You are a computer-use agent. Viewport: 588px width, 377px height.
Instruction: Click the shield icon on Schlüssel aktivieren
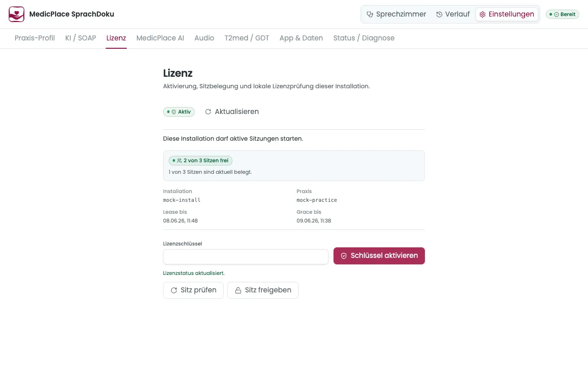click(344, 256)
